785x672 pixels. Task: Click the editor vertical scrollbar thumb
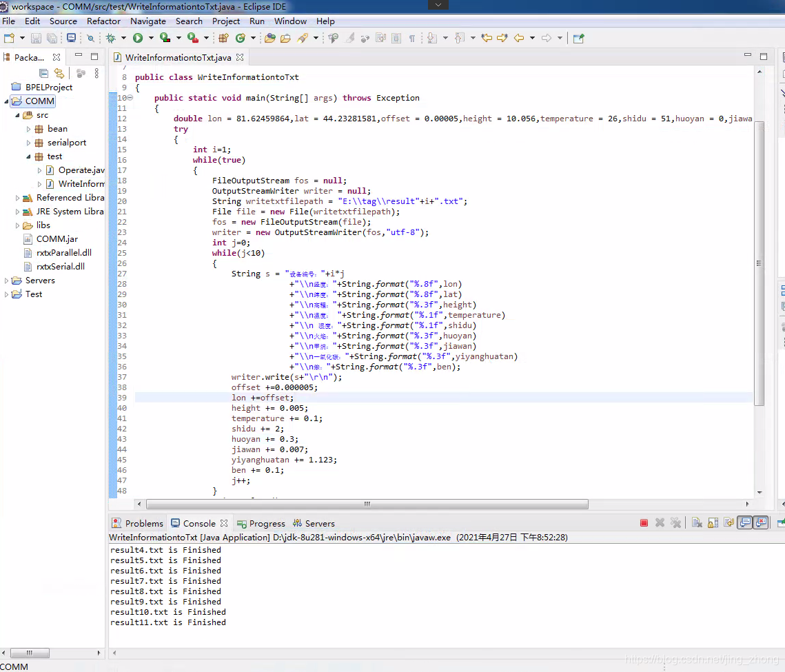(x=759, y=263)
